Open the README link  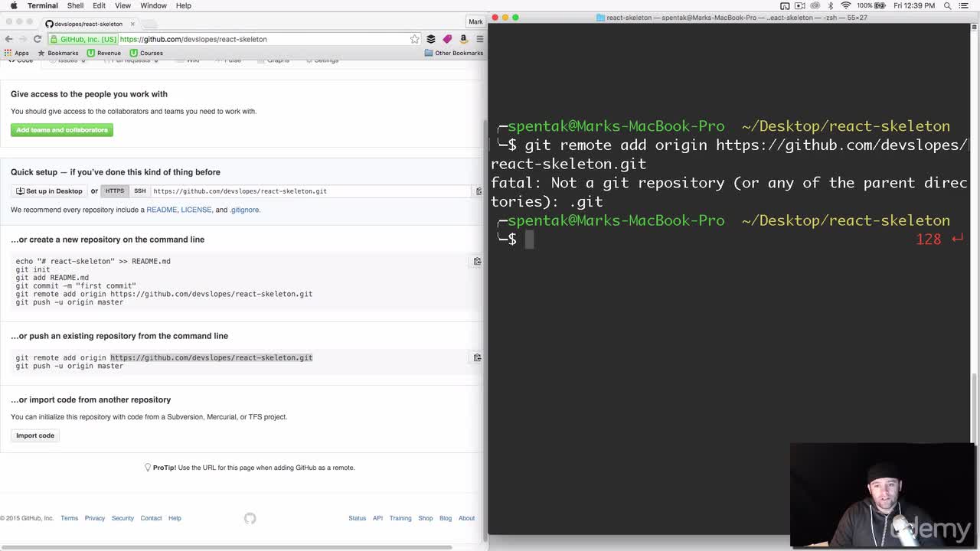tap(162, 210)
